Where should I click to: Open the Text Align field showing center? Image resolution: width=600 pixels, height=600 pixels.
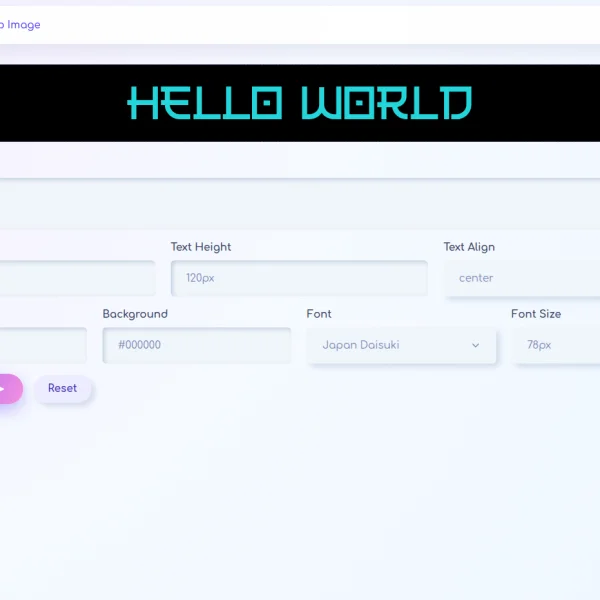pos(522,278)
